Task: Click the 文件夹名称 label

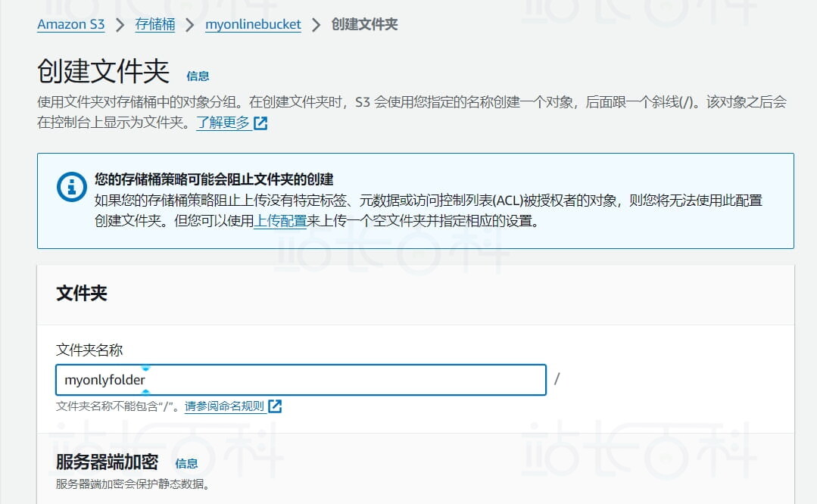Action: 89,350
